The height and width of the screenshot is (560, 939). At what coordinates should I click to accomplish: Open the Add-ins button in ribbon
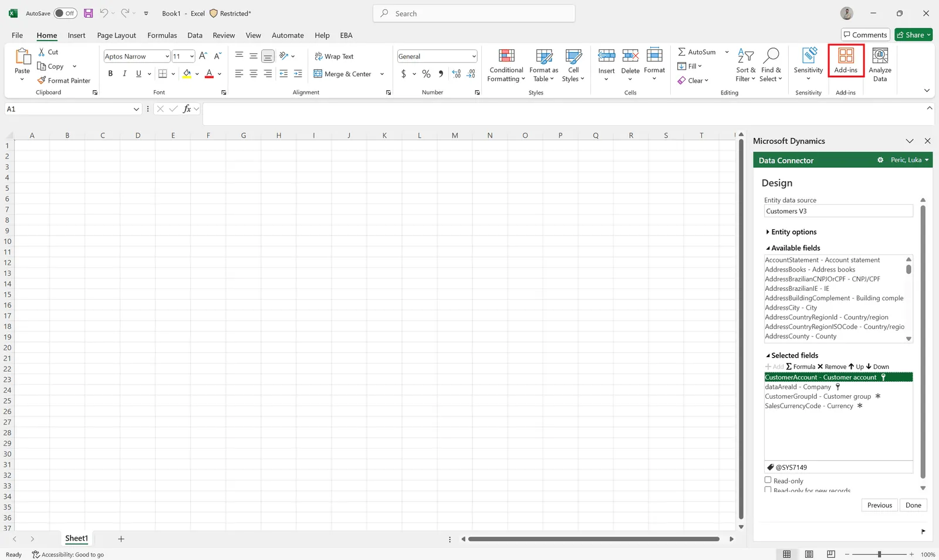tap(846, 60)
